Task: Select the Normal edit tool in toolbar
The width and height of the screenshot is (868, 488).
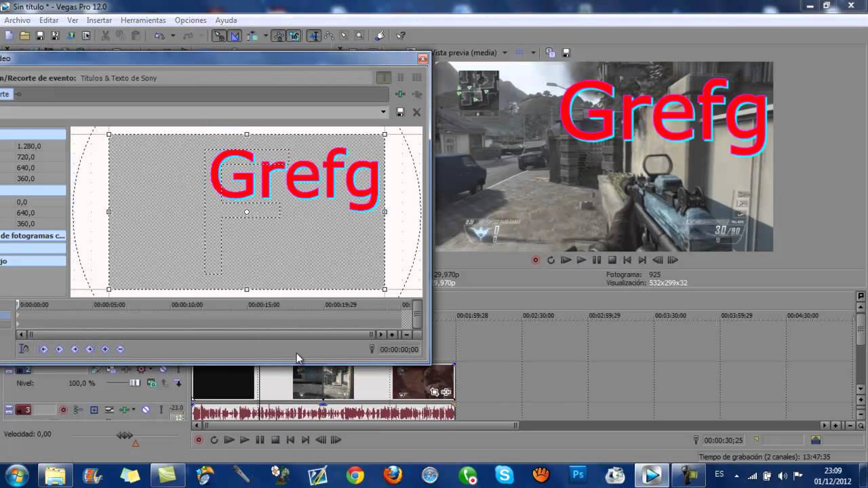Action: pos(315,36)
